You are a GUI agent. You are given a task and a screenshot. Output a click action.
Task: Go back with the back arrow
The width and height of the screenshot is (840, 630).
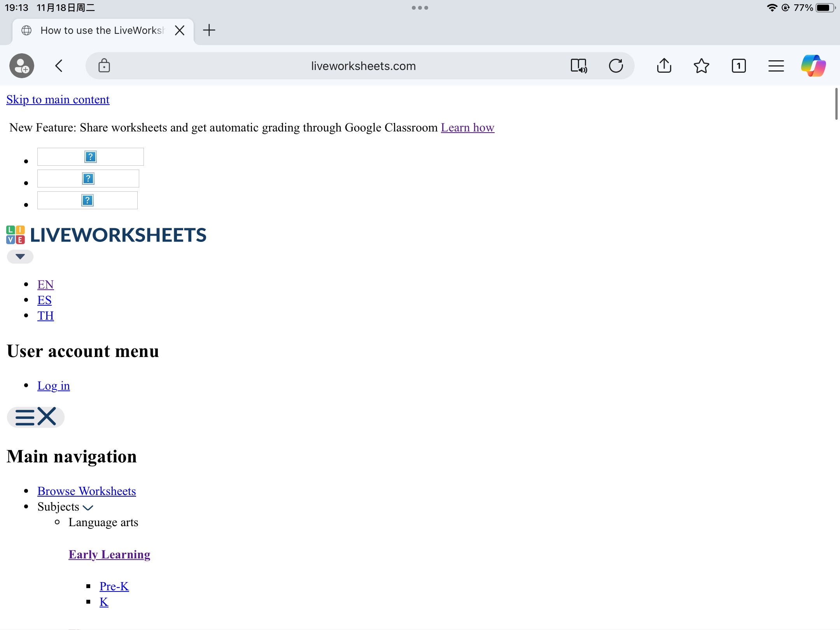click(59, 66)
